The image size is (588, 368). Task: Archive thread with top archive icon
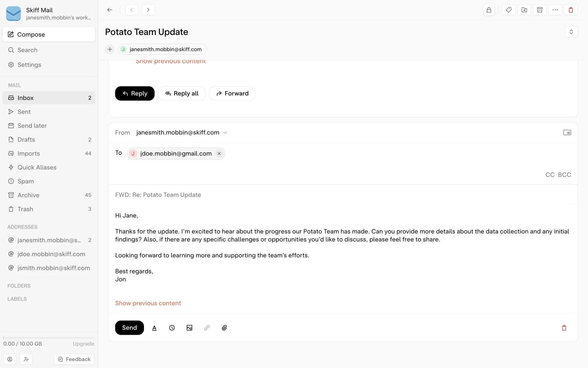click(540, 10)
